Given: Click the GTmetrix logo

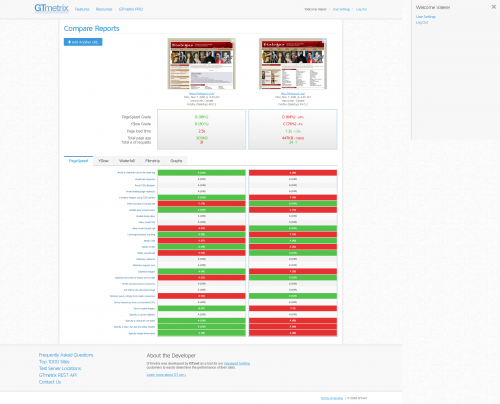Looking at the screenshot, I should tap(51, 8).
